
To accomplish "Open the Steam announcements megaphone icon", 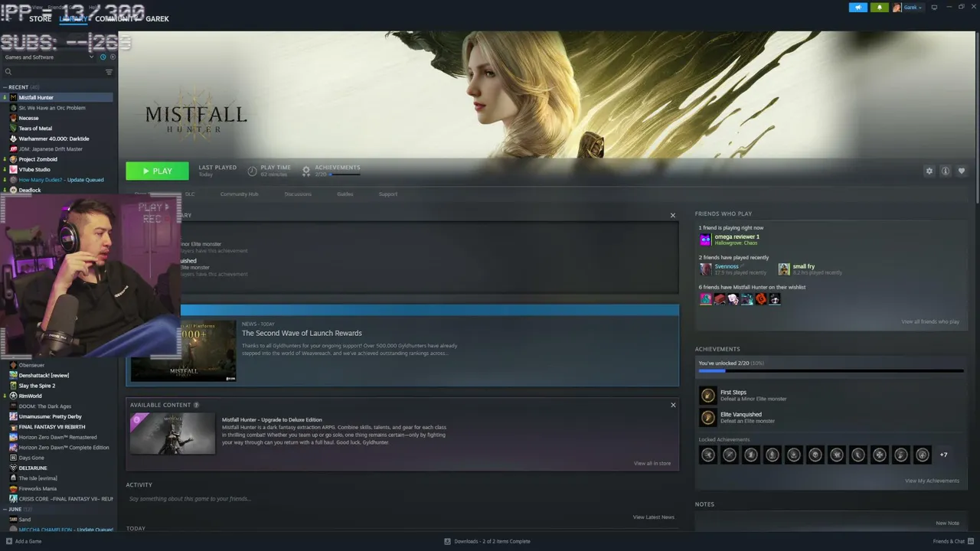I will coord(857,8).
